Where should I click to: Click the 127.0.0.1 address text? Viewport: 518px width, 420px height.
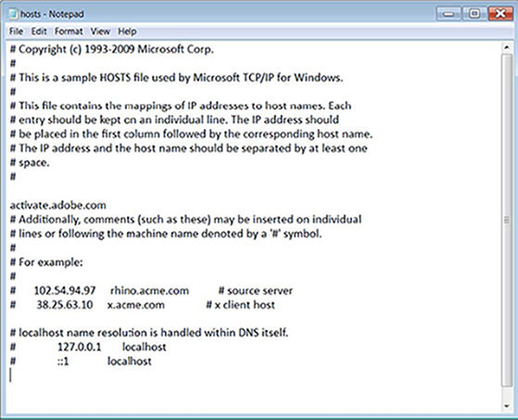80,347
